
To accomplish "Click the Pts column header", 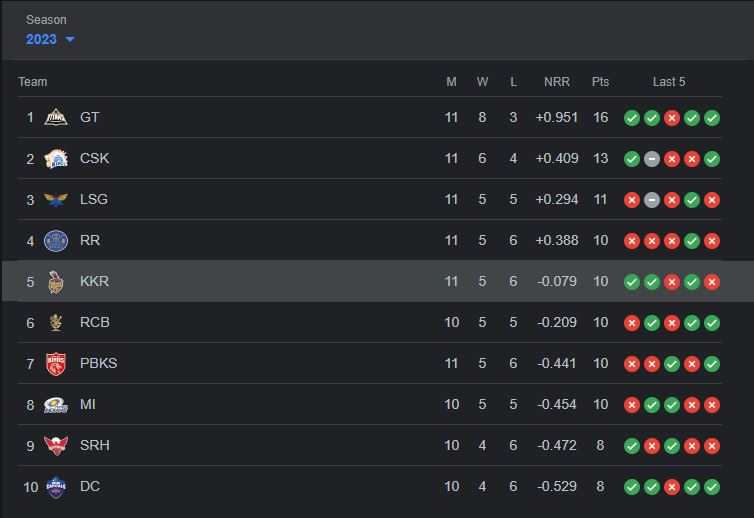I will click(x=600, y=82).
